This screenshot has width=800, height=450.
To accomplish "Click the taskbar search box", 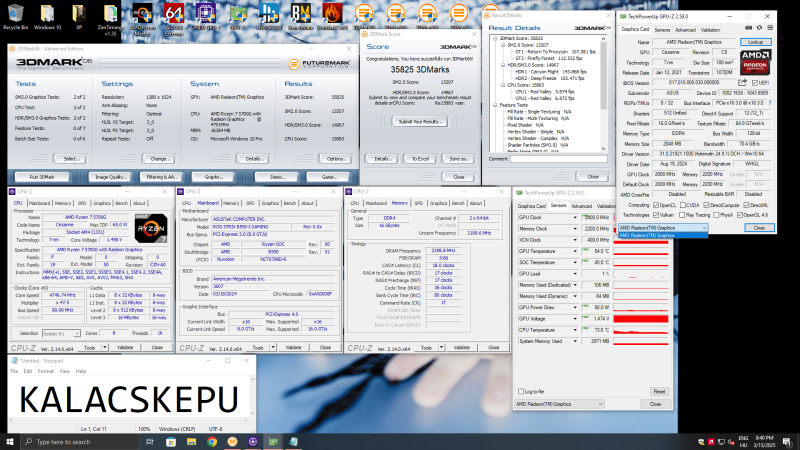I will pos(80,441).
